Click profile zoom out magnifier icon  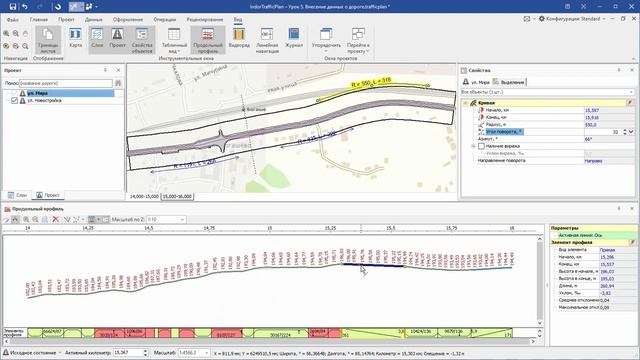[x=36, y=220]
